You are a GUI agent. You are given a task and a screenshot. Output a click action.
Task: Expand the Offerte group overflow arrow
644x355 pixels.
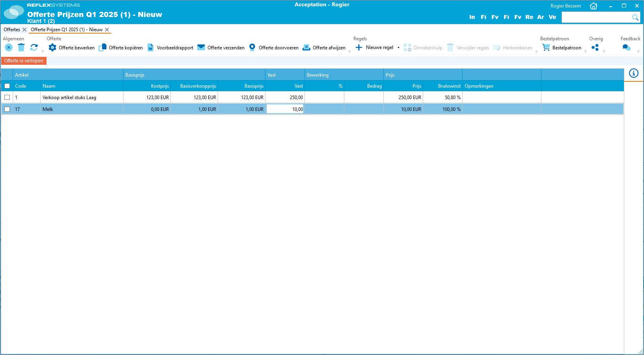click(x=349, y=51)
